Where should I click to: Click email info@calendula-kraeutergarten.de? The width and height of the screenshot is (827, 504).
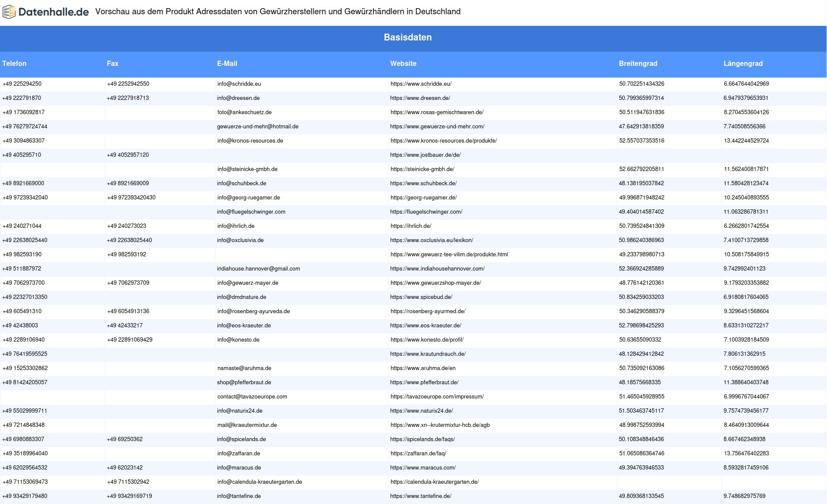260,482
